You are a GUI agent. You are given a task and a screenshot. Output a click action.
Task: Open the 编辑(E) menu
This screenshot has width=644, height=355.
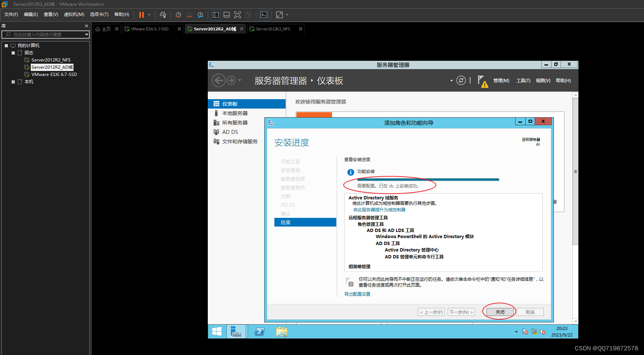(x=31, y=14)
